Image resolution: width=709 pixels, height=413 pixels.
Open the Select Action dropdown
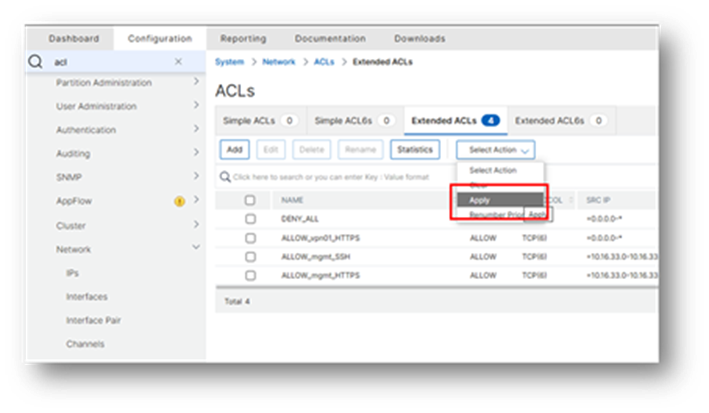(x=496, y=150)
